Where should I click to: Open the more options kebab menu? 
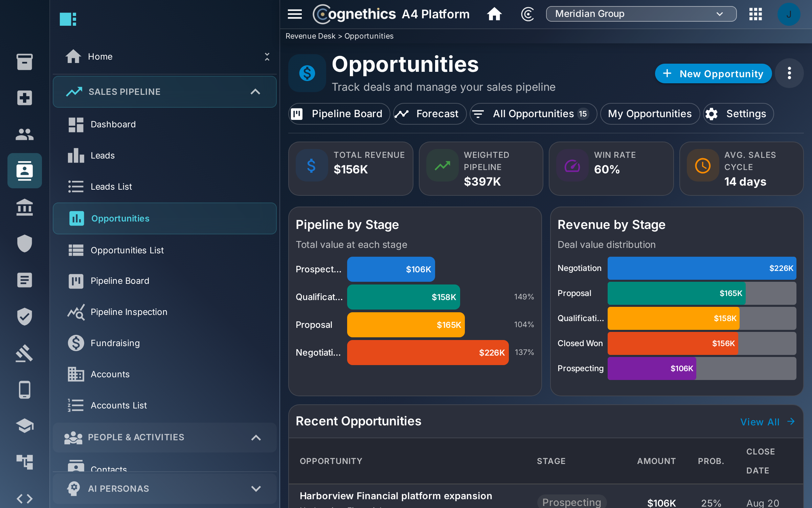click(789, 73)
